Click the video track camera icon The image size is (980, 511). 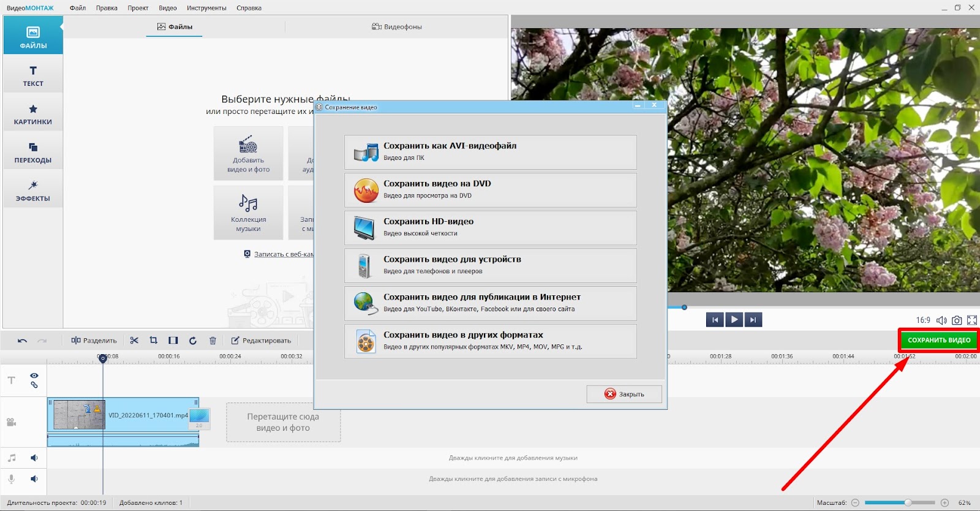coord(11,422)
